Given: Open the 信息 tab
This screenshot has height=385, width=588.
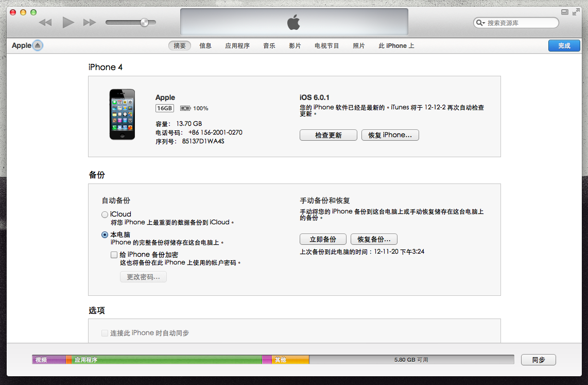Looking at the screenshot, I should [x=205, y=46].
